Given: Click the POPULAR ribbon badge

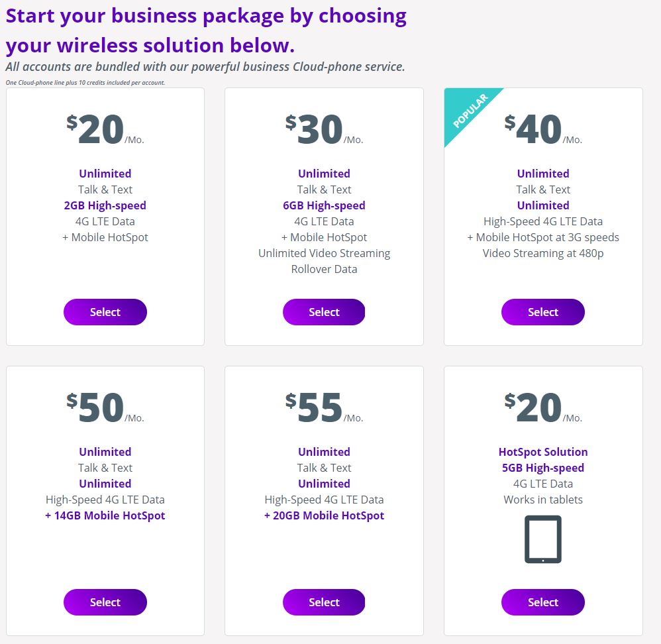Looking at the screenshot, I should tap(470, 111).
